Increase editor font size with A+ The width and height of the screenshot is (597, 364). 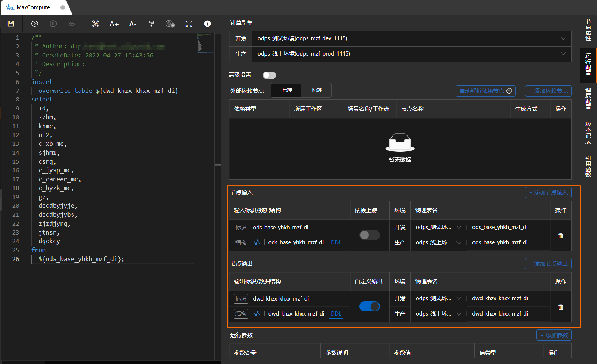coord(114,24)
